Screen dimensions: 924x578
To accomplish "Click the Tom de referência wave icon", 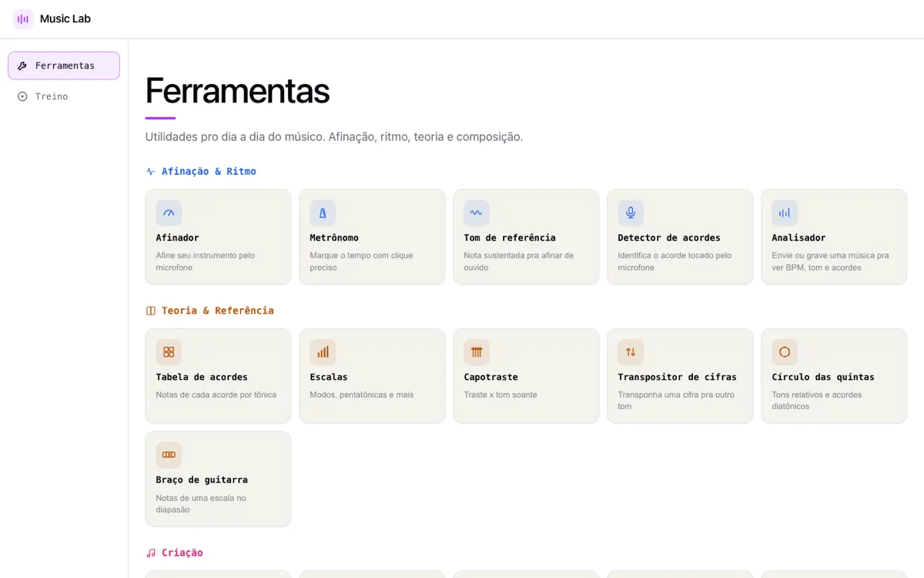I will [477, 213].
